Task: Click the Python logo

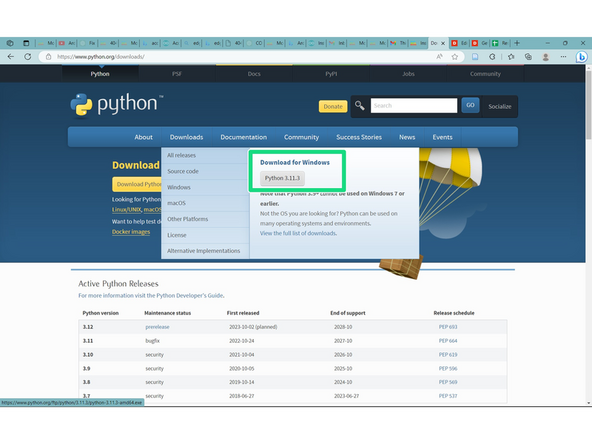Action: click(117, 105)
